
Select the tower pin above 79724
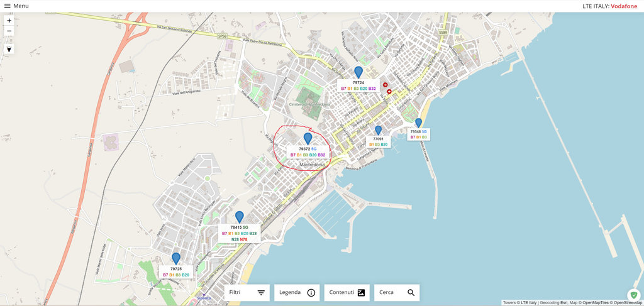(x=358, y=72)
